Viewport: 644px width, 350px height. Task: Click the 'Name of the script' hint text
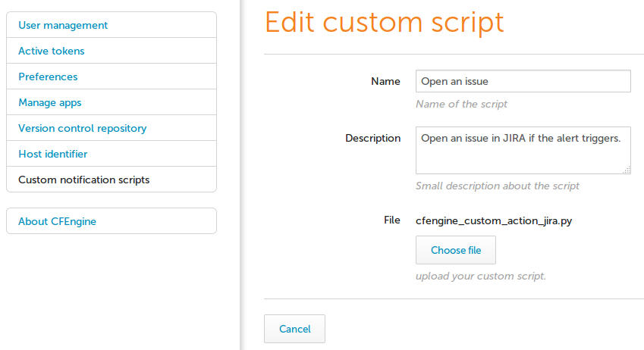pyautogui.click(x=461, y=104)
